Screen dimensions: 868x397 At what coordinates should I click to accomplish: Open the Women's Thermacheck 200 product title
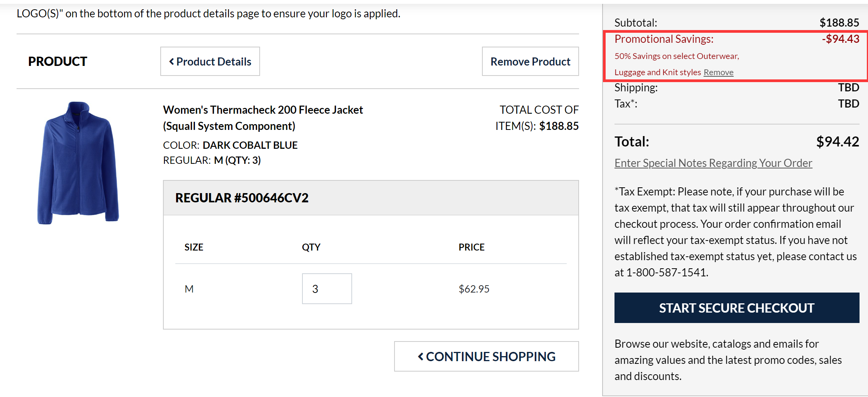pyautogui.click(x=263, y=110)
